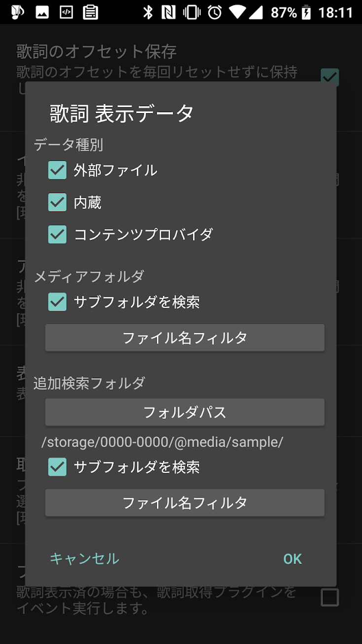Screen dimensions: 362x644
Task: Tap the NFC status icon
Action: pyautogui.click(x=168, y=12)
